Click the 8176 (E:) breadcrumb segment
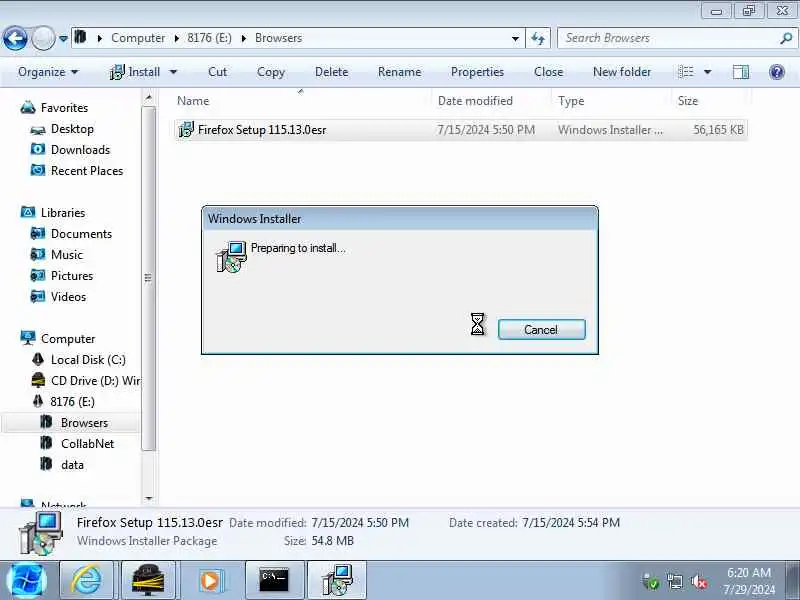This screenshot has width=800, height=600. click(x=209, y=38)
